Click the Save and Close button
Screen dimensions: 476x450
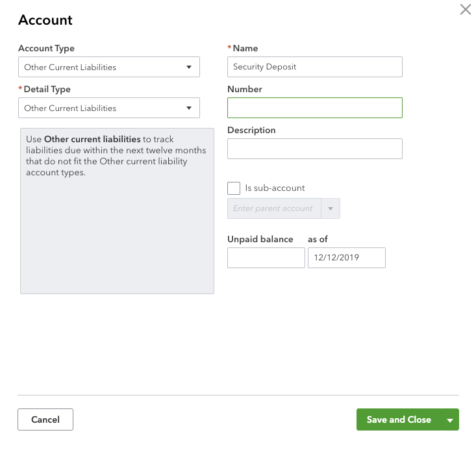(x=398, y=419)
